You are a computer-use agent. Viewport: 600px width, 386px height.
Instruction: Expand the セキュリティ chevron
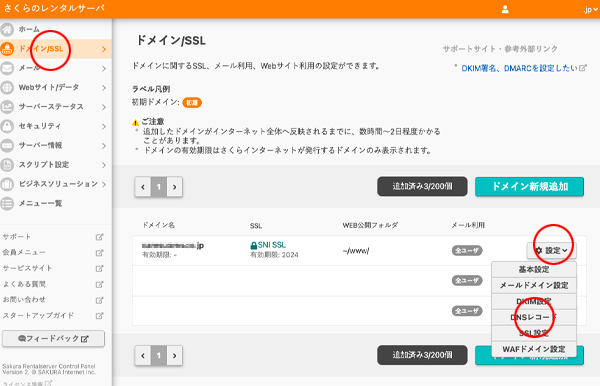tap(104, 126)
